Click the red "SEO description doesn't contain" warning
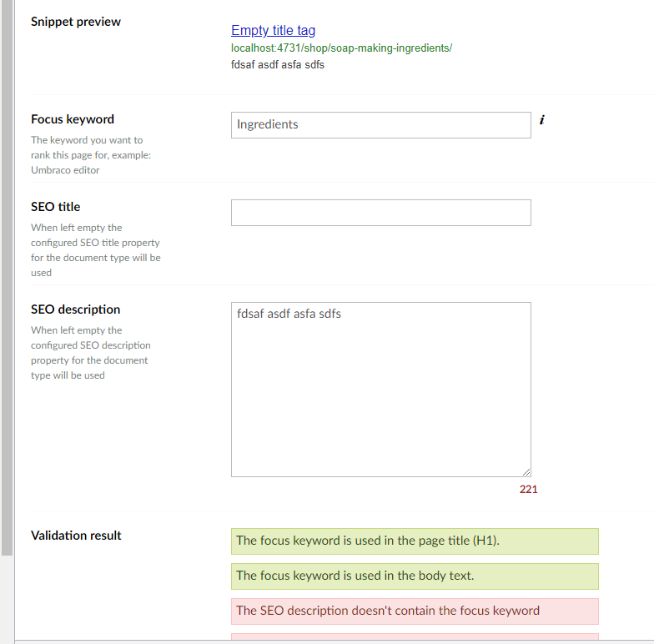The width and height of the screenshot is (654, 644). (415, 611)
